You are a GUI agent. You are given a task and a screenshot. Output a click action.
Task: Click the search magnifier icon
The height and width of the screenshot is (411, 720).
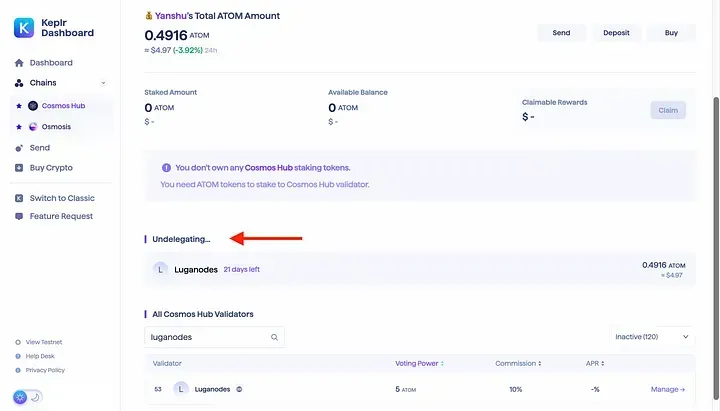pyautogui.click(x=274, y=337)
